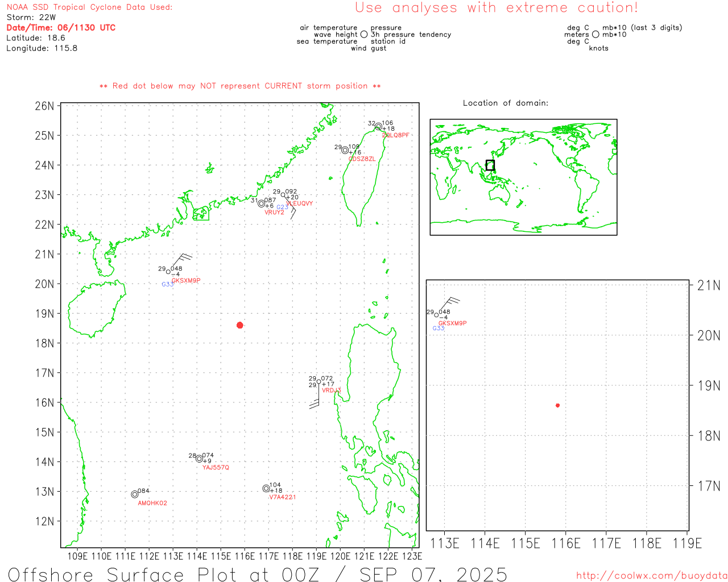Click the 17N latitude label on inset map
Viewport: 728px width, 582px height.
pos(709,486)
